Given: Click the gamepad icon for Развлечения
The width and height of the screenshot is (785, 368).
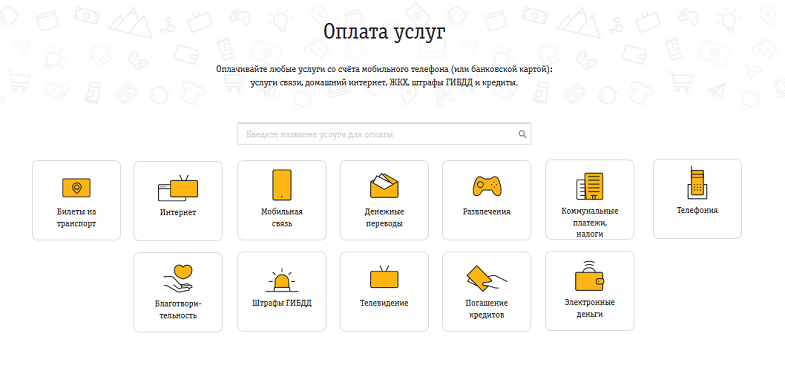Looking at the screenshot, I should [487, 186].
